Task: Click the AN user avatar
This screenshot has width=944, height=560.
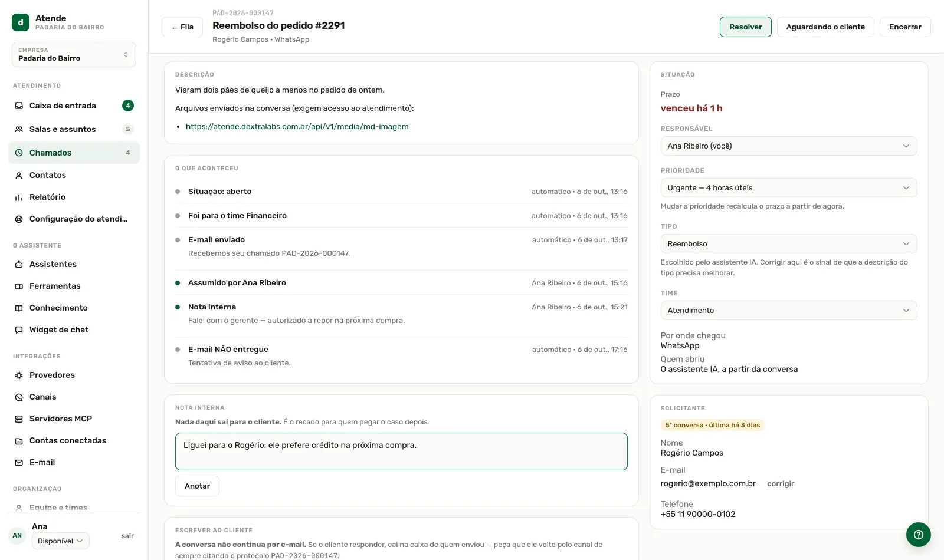Action: coord(17,535)
